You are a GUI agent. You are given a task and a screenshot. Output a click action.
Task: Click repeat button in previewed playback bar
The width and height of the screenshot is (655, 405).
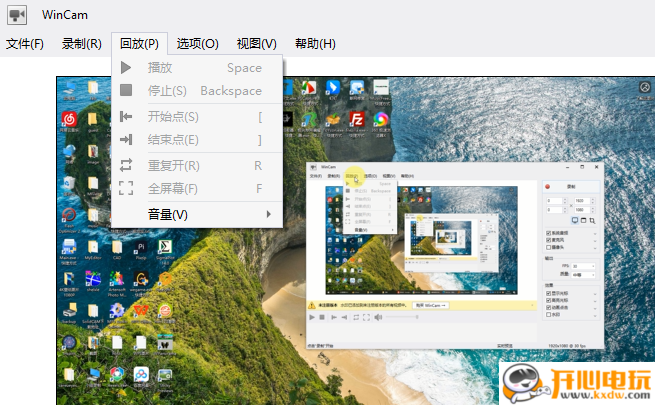click(356, 317)
